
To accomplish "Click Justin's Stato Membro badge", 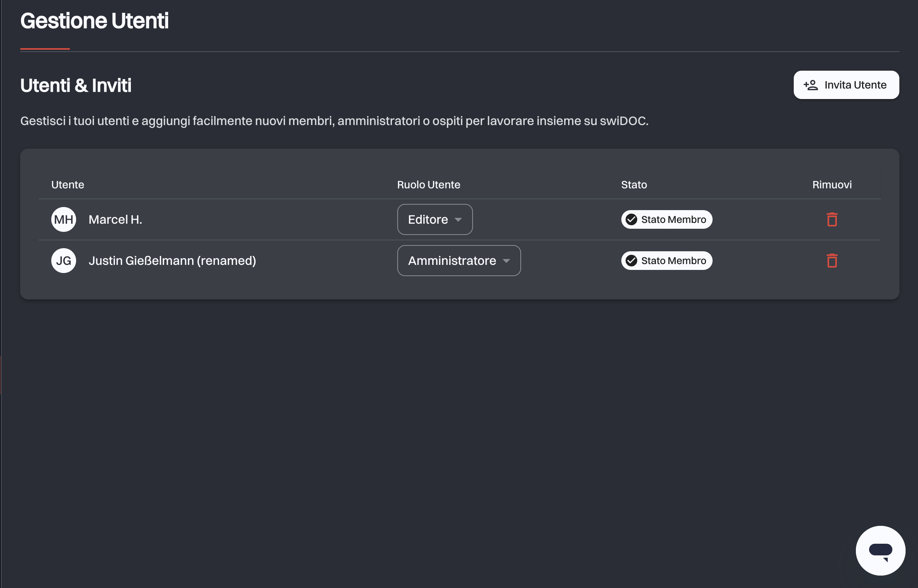I will coord(666,261).
